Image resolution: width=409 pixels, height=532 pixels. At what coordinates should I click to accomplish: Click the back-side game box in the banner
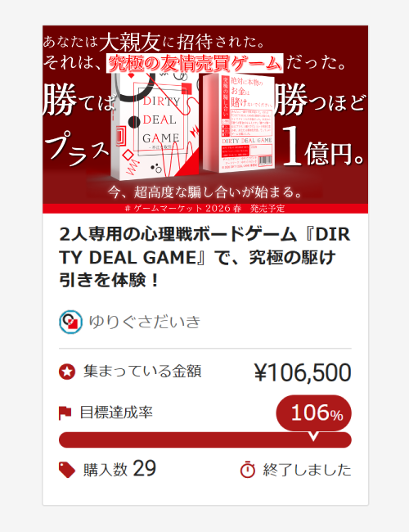click(238, 123)
